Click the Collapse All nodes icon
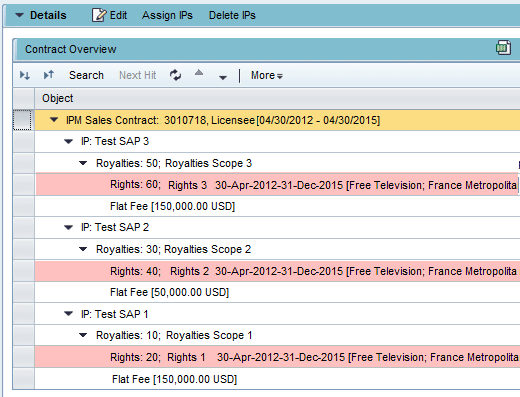Screen dimensions: 520x397 click(49, 75)
